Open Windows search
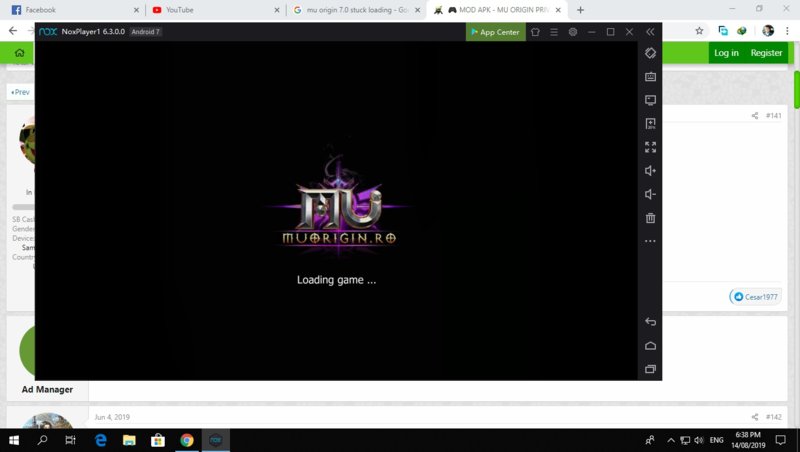The image size is (800, 452). 42,440
